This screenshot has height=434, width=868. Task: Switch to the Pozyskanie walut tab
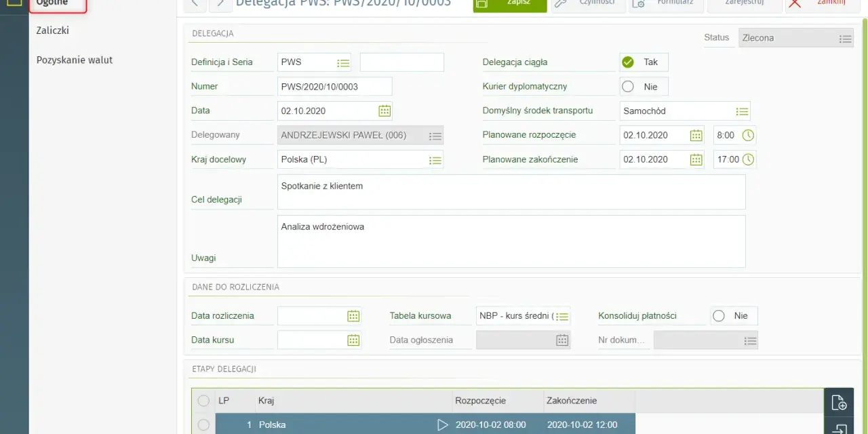tap(75, 60)
